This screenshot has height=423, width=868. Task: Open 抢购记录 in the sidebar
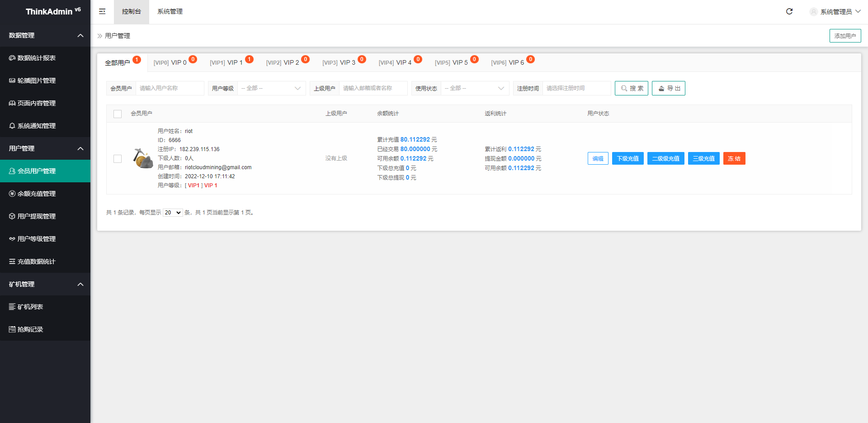(x=30, y=329)
